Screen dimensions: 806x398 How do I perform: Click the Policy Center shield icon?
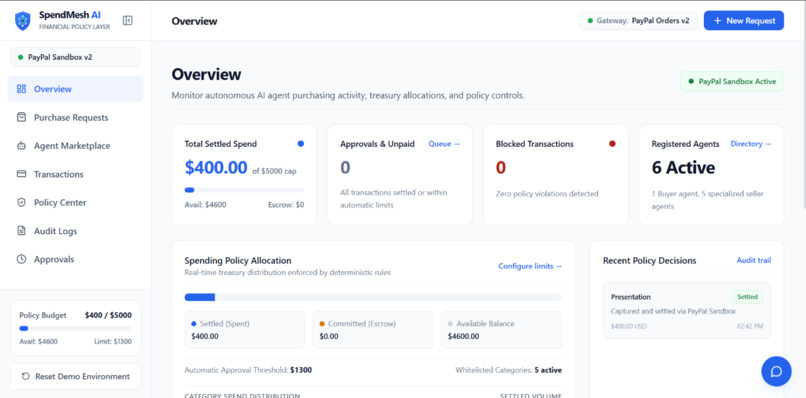click(x=21, y=203)
